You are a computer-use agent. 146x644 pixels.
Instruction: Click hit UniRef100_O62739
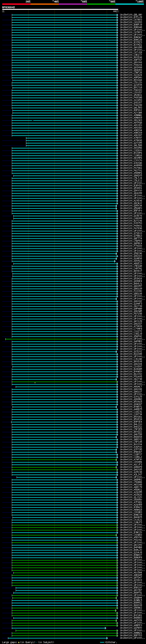[131, 306]
